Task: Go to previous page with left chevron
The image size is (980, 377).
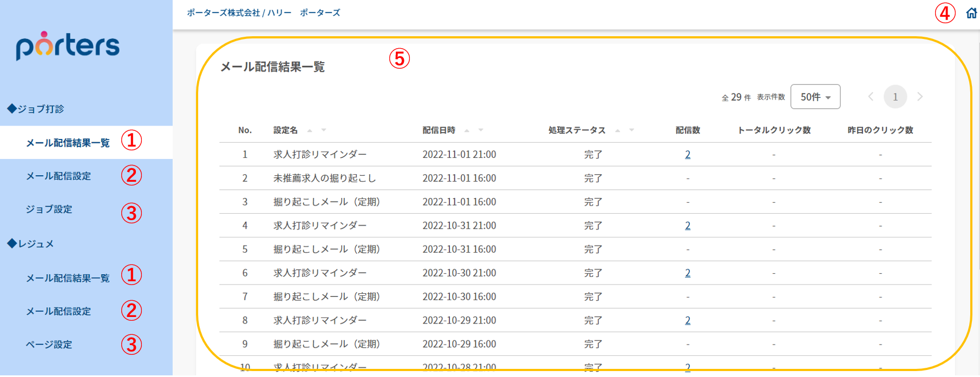Action: tap(871, 97)
